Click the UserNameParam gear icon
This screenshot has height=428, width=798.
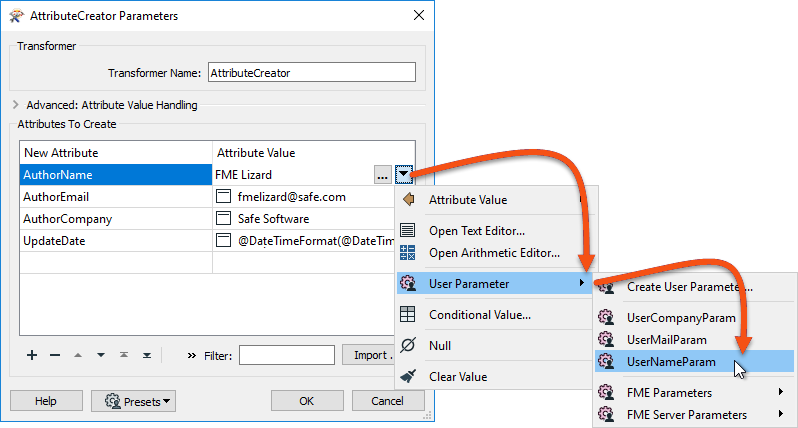point(606,361)
